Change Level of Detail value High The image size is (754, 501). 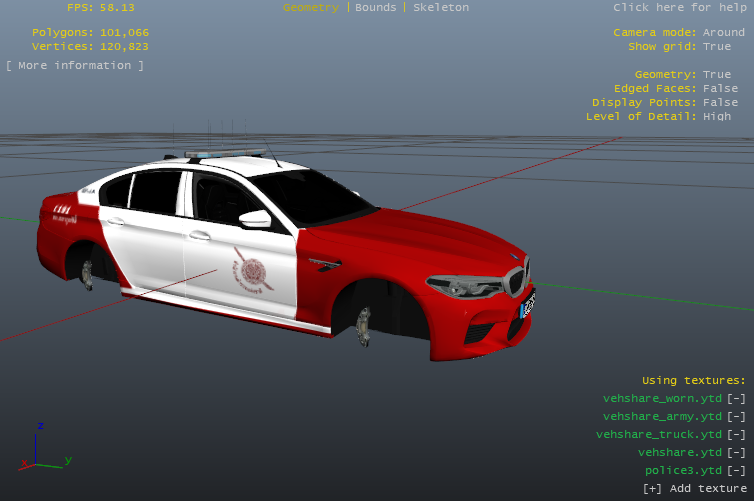[x=716, y=116]
